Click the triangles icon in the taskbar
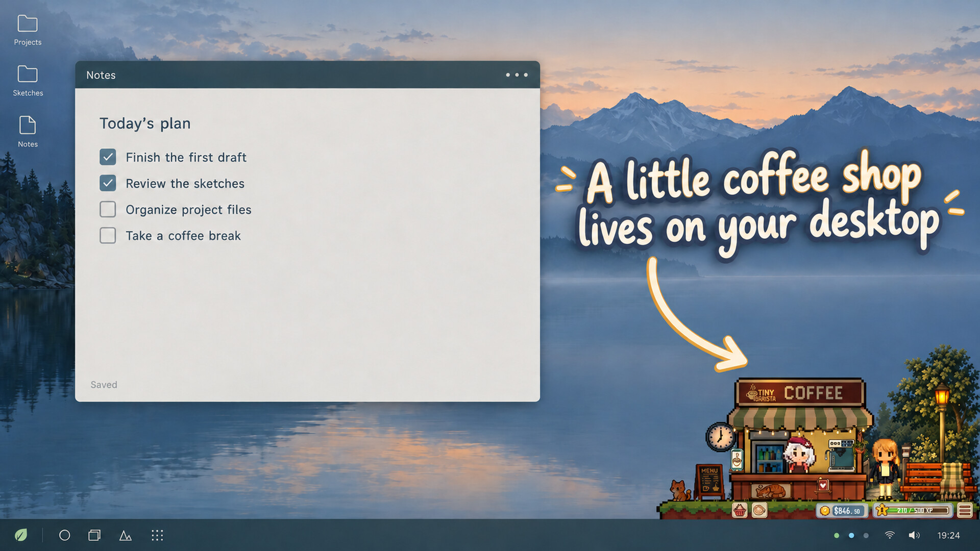The image size is (980, 551). point(125,535)
